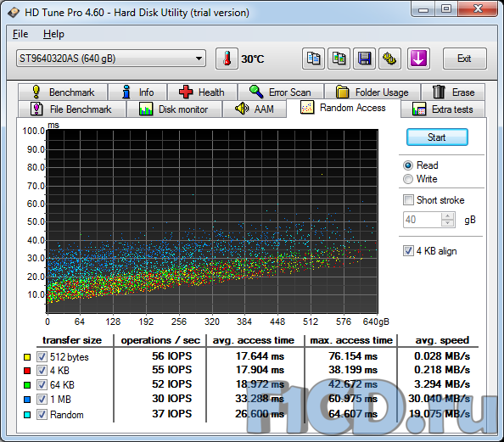Open the File menu
This screenshot has width=504, height=442.
(x=20, y=34)
